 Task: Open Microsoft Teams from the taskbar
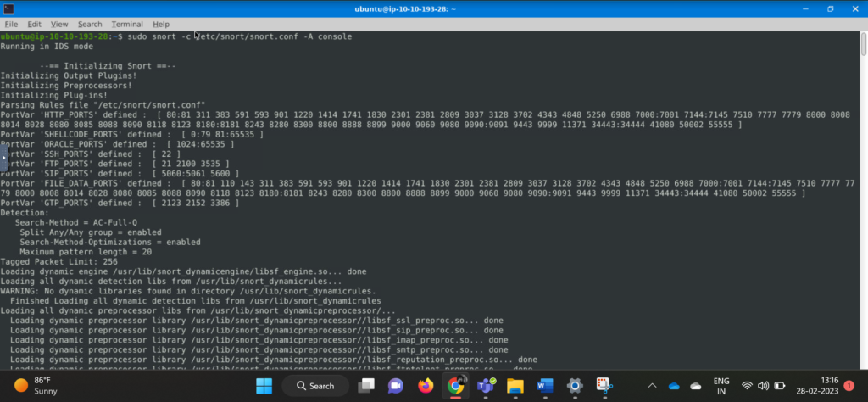click(x=485, y=386)
